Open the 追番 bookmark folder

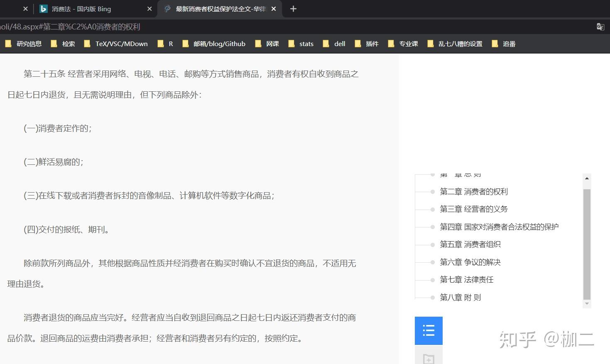click(503, 44)
